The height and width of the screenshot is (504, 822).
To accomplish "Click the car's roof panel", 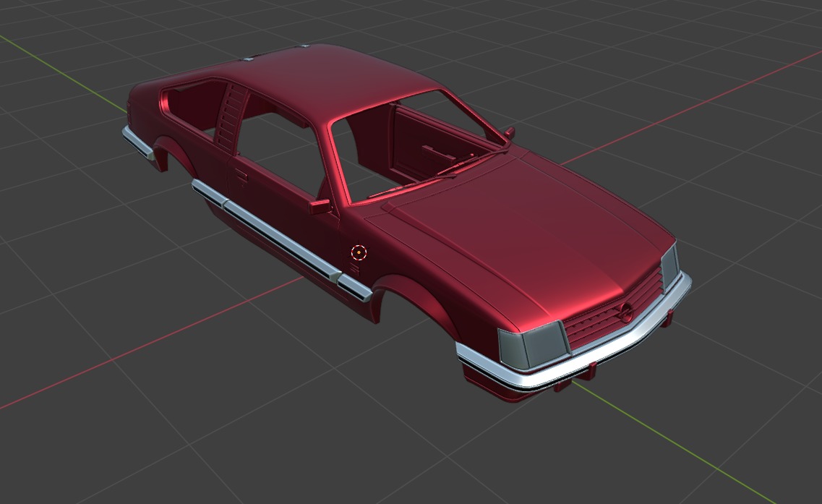I will click(x=335, y=79).
